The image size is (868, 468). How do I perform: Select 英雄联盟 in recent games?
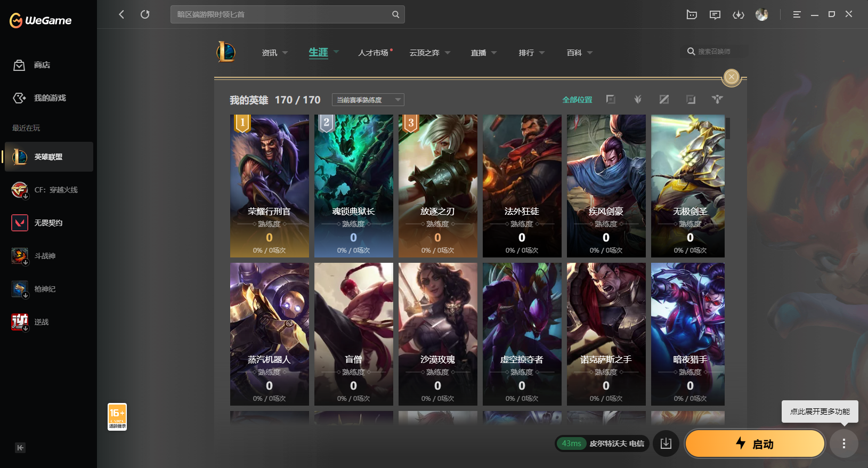tap(49, 157)
